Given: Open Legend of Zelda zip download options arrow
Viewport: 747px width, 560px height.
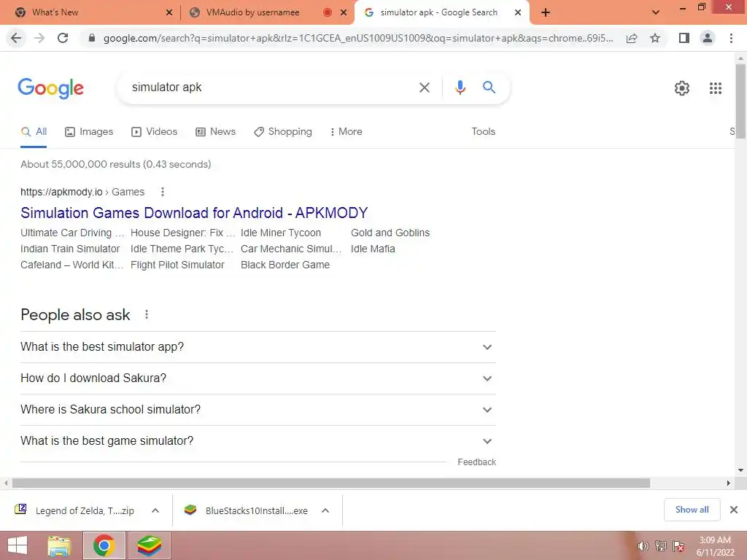Looking at the screenshot, I should tap(155, 510).
